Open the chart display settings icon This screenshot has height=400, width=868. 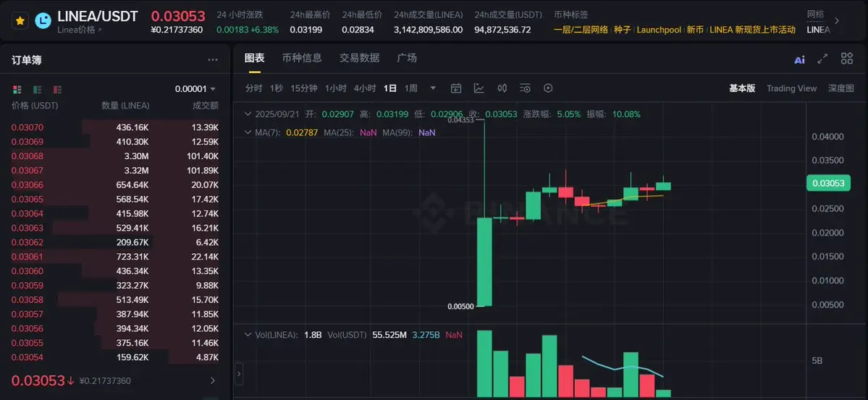[526, 88]
